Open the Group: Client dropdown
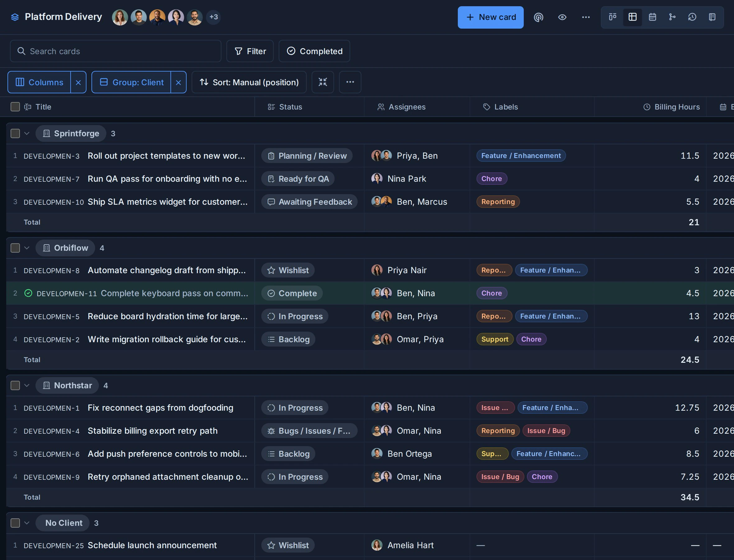Screen dimensions: 734x560 [131, 82]
